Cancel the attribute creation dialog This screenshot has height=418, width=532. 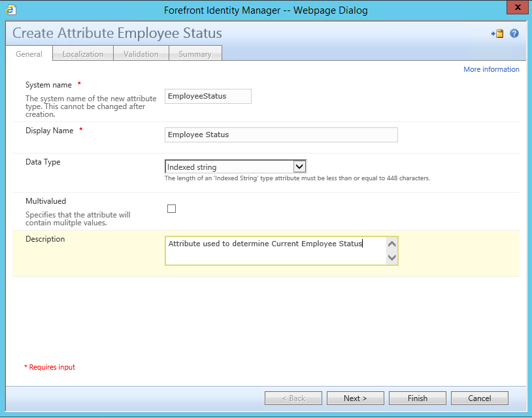[480, 398]
